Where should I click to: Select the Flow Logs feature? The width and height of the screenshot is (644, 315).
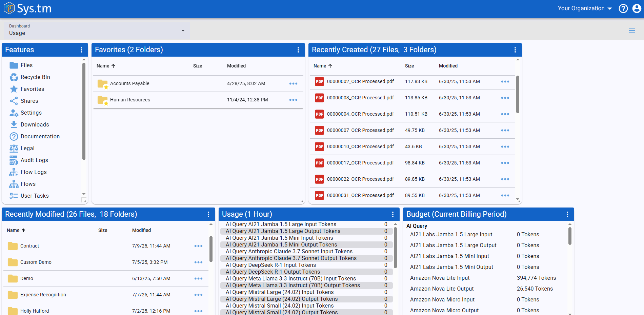coord(34,172)
